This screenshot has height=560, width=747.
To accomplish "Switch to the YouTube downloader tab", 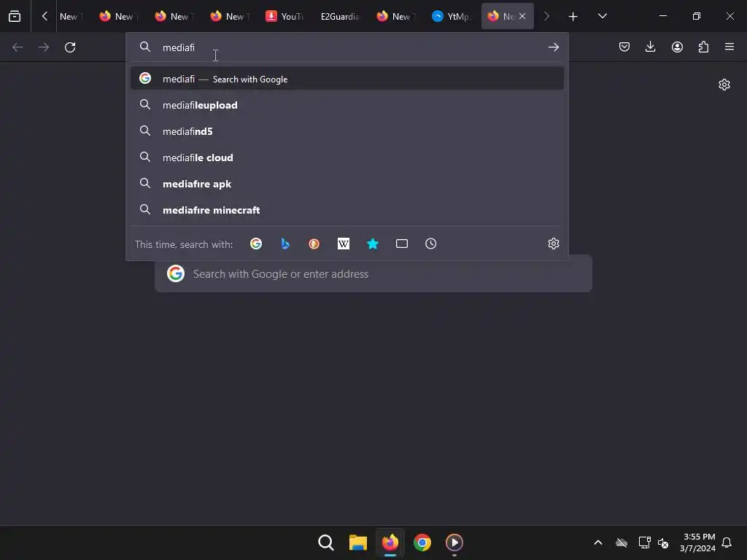I will 285,16.
